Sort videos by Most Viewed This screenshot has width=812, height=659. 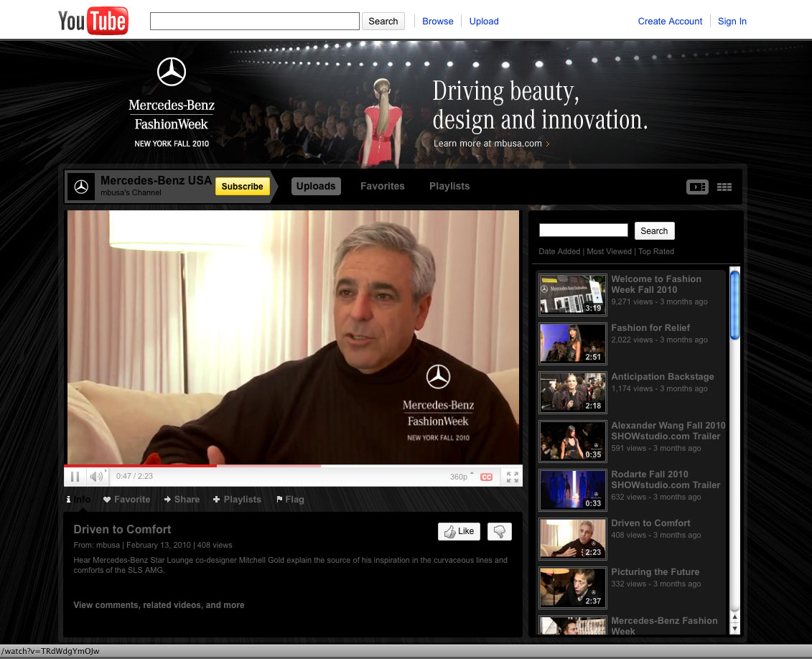click(609, 251)
